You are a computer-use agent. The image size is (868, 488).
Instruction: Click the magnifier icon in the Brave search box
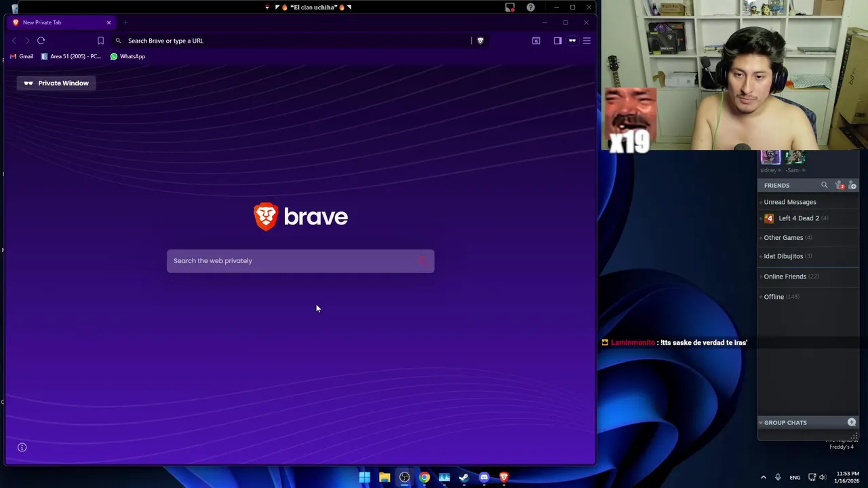click(x=422, y=261)
